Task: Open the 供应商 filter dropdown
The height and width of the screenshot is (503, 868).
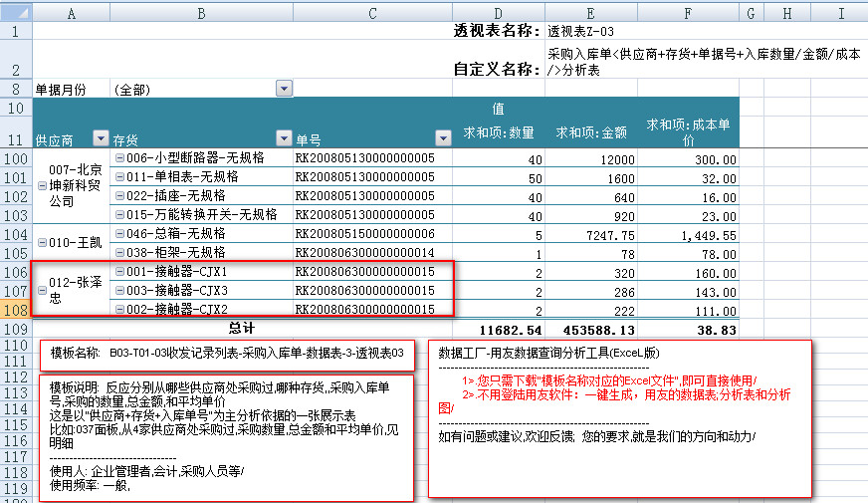Action: 100,138
